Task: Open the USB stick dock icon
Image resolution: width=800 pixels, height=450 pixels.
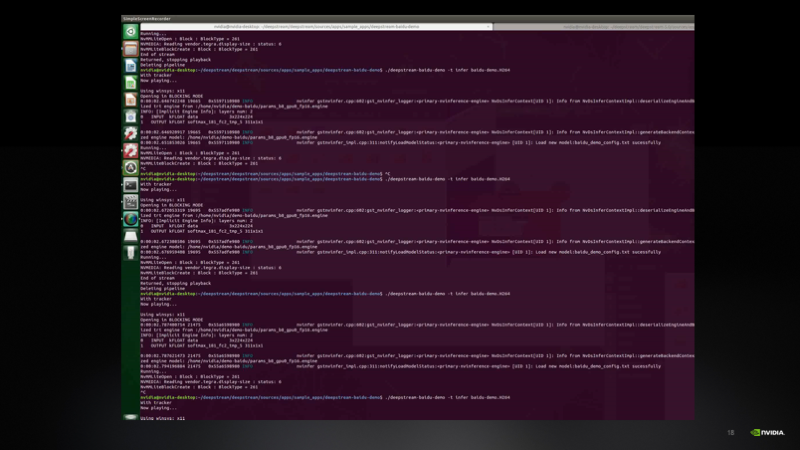Action: [x=131, y=253]
